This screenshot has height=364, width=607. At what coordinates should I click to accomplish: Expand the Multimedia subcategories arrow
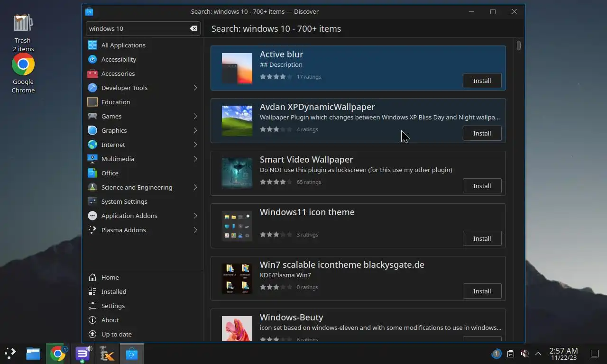195,159
